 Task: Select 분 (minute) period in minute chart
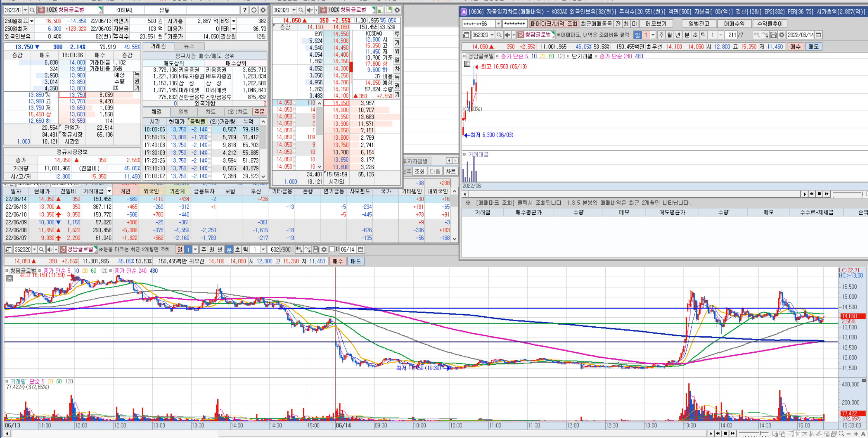pos(229,250)
